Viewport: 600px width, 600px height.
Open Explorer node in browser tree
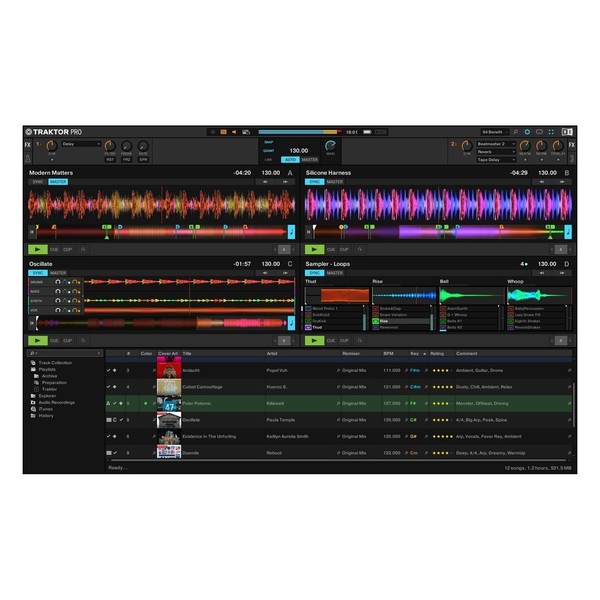(47, 396)
